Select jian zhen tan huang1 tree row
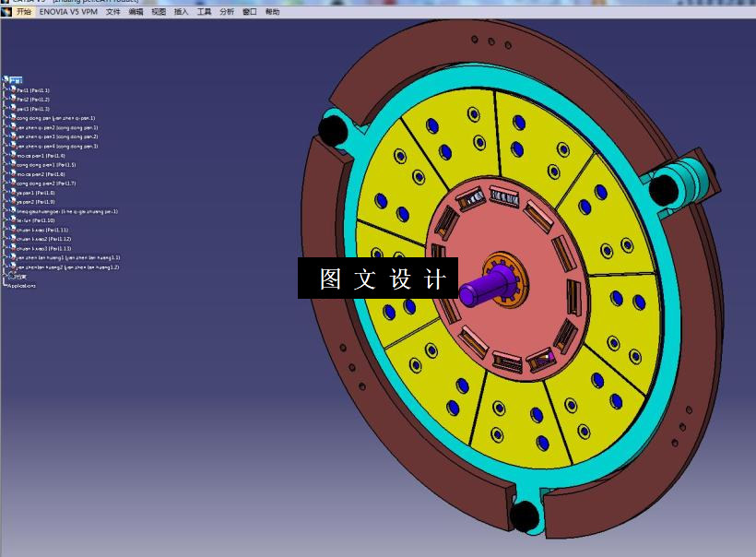Screen dimensions: 756x557 tap(68, 258)
